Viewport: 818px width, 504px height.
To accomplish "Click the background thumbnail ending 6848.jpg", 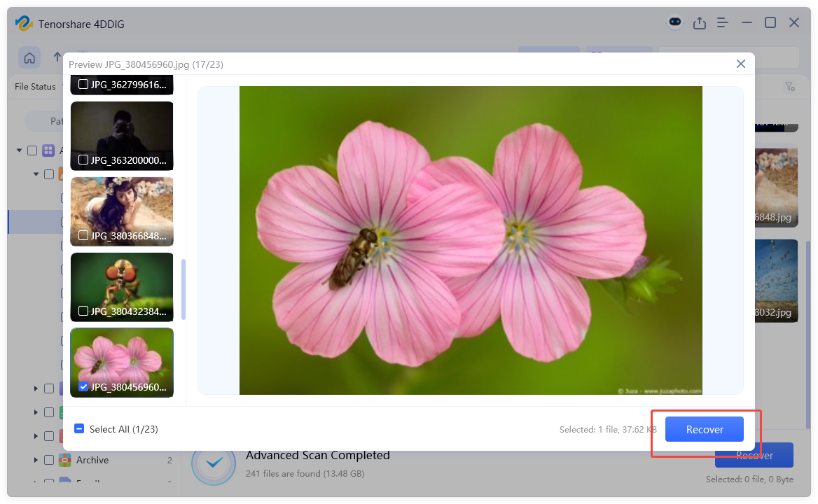I will coord(776,187).
